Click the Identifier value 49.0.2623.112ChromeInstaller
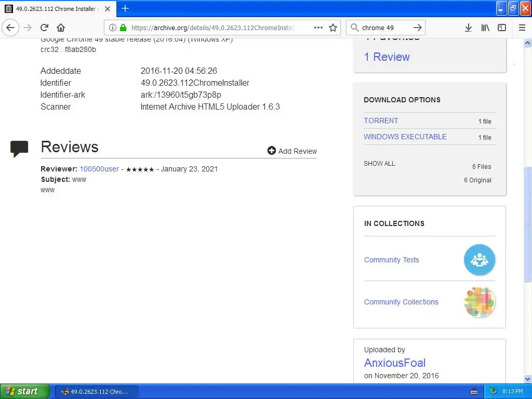The height and width of the screenshot is (399, 532). click(x=195, y=83)
